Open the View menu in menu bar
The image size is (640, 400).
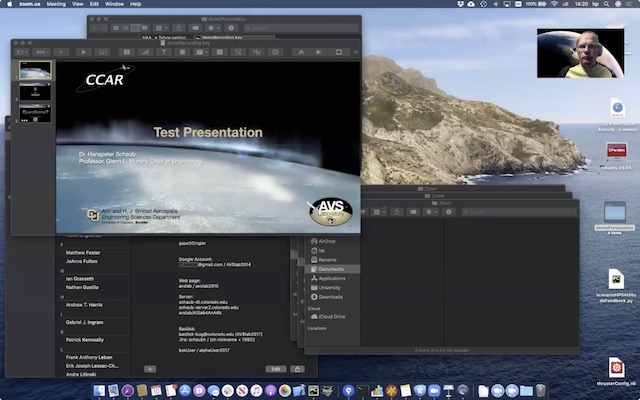click(x=78, y=4)
